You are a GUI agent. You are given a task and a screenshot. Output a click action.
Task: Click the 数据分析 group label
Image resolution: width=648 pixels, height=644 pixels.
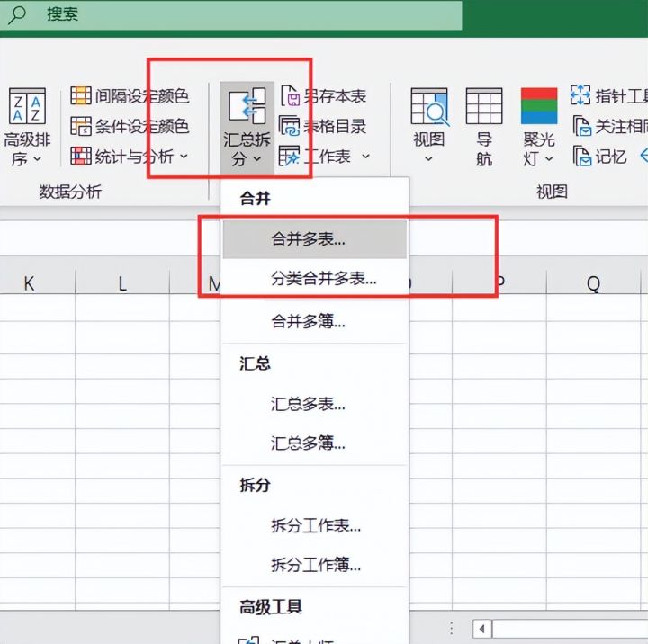pos(70,192)
